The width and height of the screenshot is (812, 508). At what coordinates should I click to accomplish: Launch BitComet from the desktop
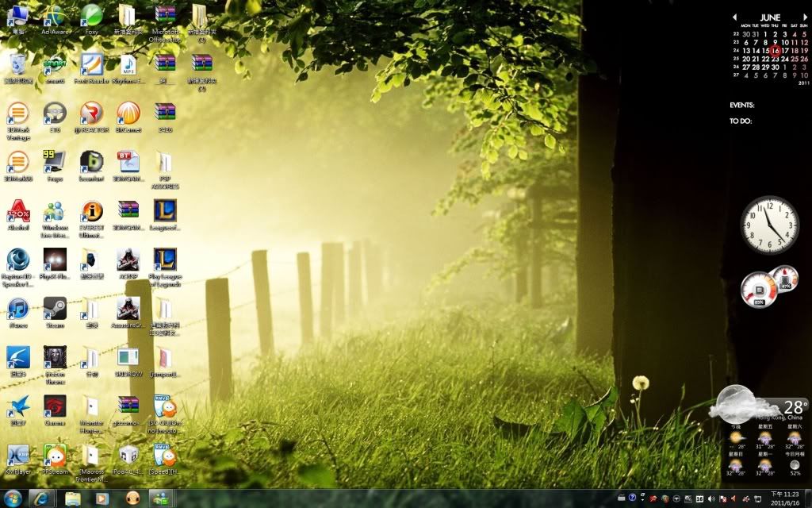128,113
